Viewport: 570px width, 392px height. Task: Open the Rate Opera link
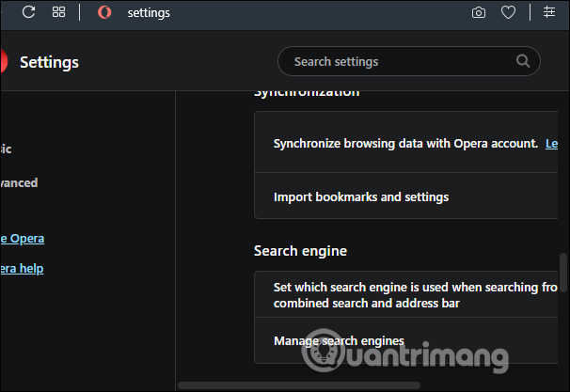click(22, 238)
